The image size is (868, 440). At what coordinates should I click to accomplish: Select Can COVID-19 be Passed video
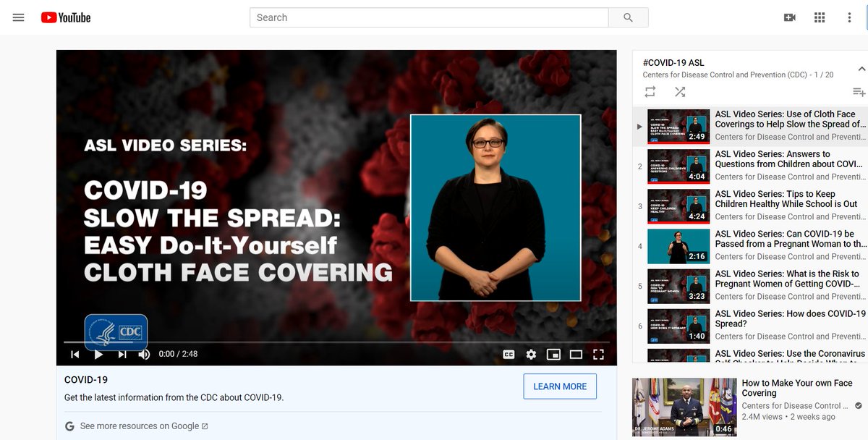750,246
